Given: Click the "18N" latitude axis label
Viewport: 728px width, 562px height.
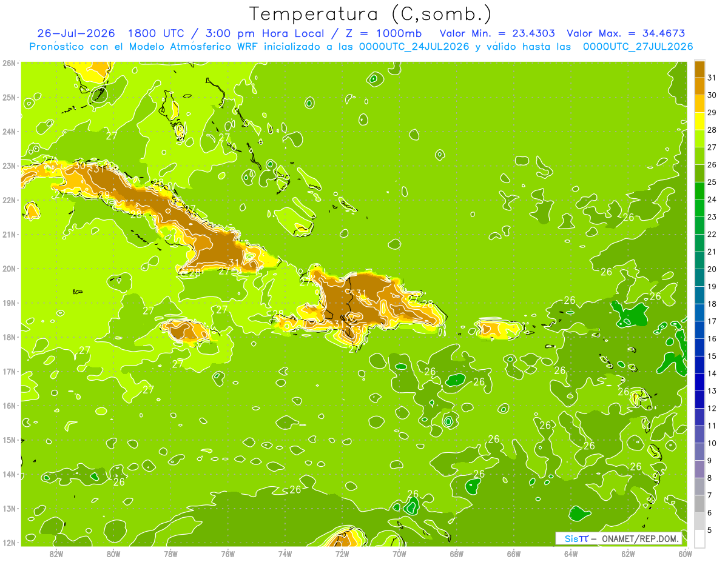Looking at the screenshot, I should tap(9, 337).
